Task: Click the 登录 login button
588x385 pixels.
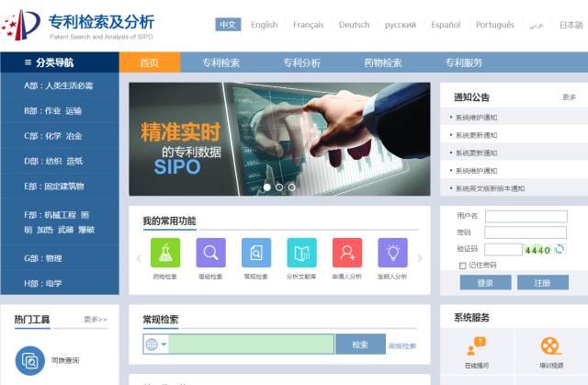Action: (485, 282)
